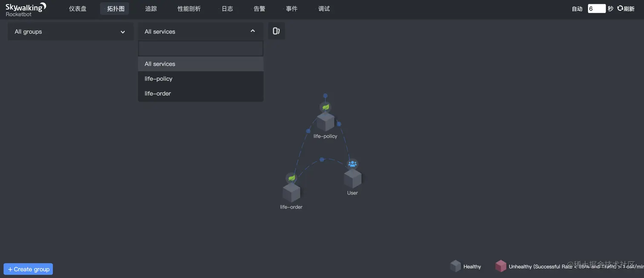Screen dimensions: 644x278
Task: Click the Skywalking Rocketbot logo
Action: coord(26,9)
